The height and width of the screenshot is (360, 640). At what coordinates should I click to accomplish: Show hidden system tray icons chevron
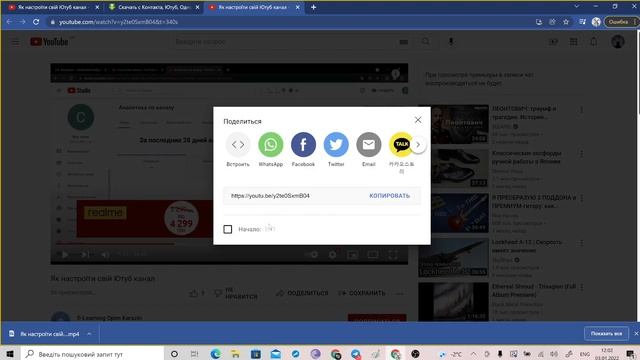pyautogui.click(x=473, y=354)
